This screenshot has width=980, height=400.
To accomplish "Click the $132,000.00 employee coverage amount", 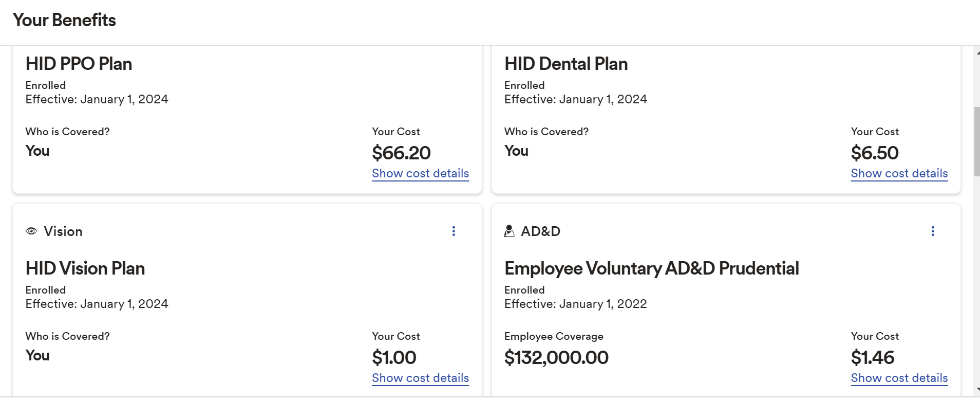I will coord(556,357).
